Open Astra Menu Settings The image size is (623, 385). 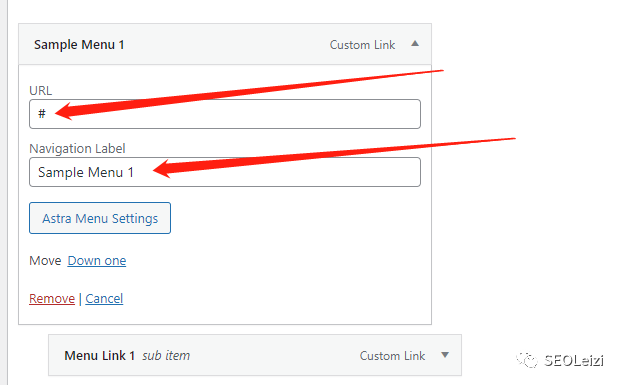click(100, 218)
